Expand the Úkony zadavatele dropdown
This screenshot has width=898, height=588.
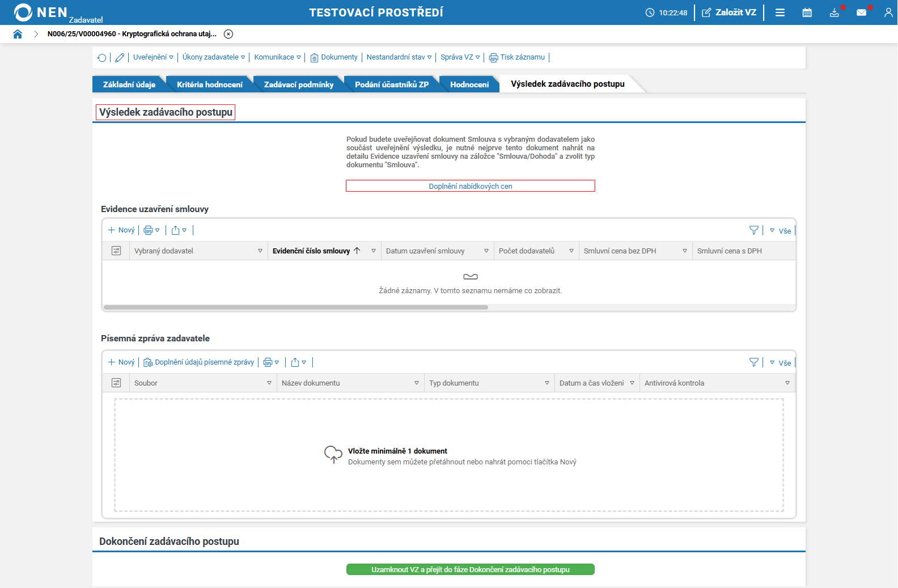pyautogui.click(x=213, y=57)
